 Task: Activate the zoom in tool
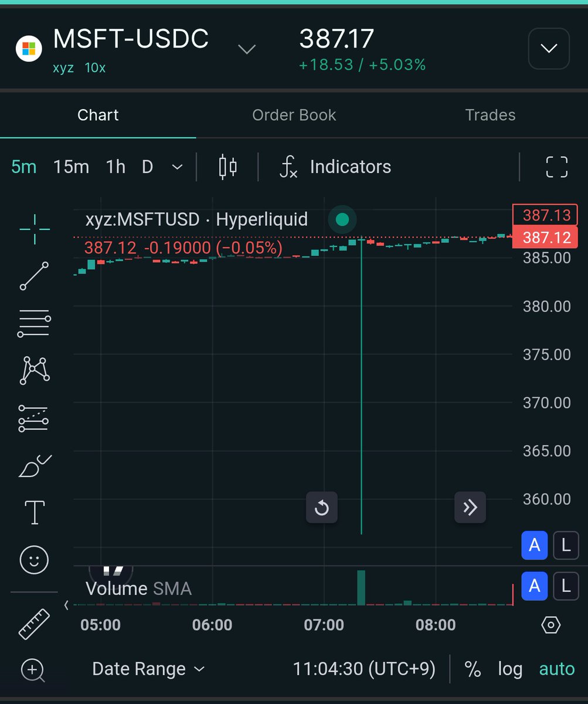(x=33, y=670)
